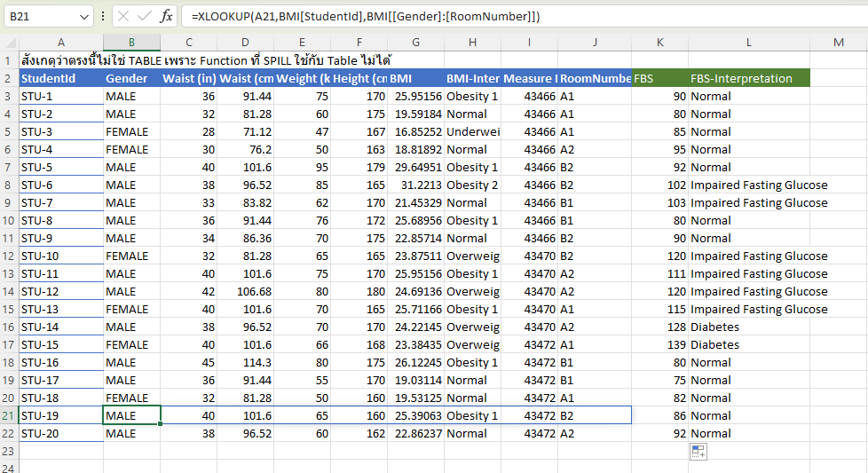Select column B header
This screenshot has width=868, height=473.
point(131,43)
